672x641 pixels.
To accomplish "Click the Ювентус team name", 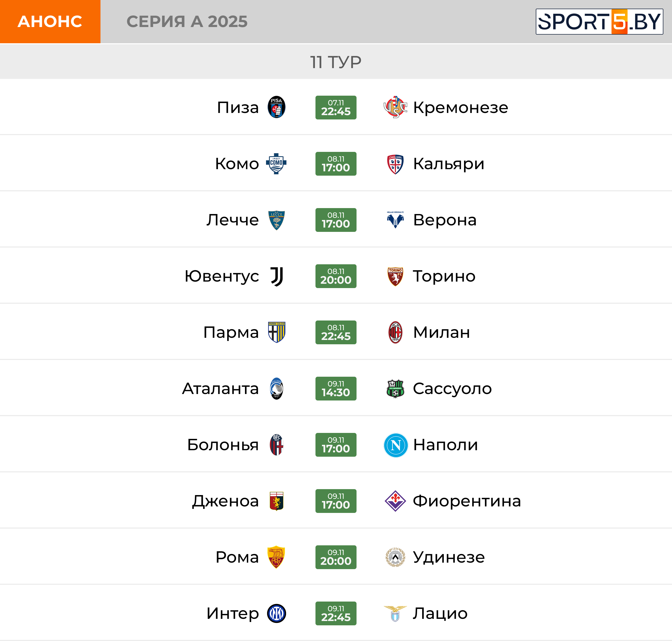I will click(221, 276).
